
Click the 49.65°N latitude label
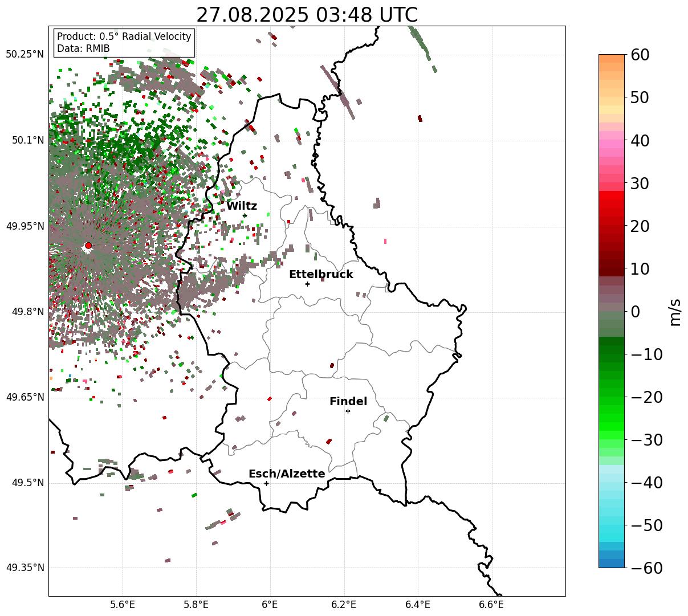25,397
